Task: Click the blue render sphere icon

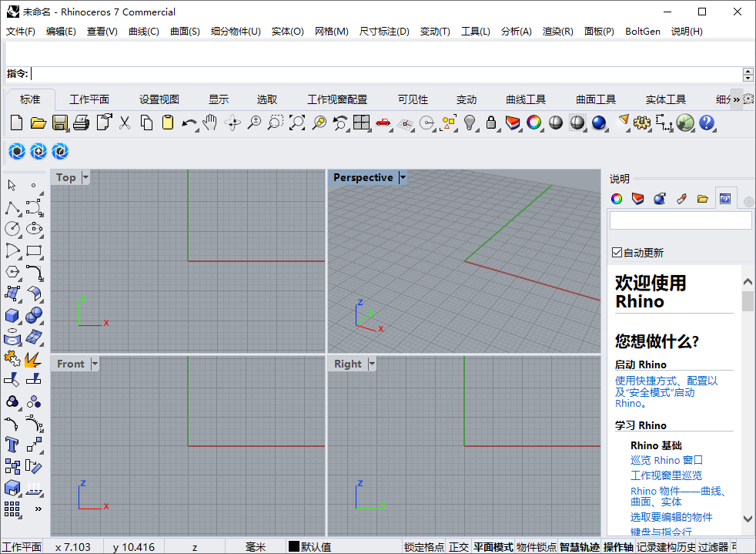Action: (x=599, y=123)
